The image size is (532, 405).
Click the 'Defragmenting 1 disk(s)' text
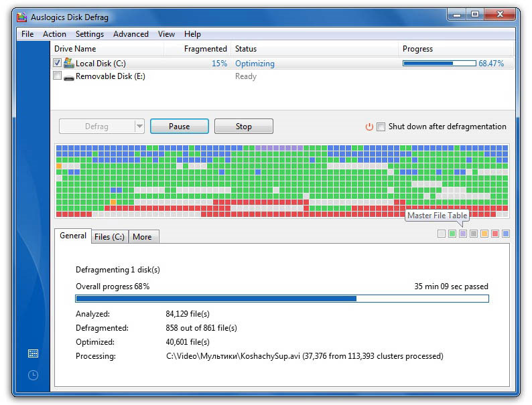(x=118, y=270)
